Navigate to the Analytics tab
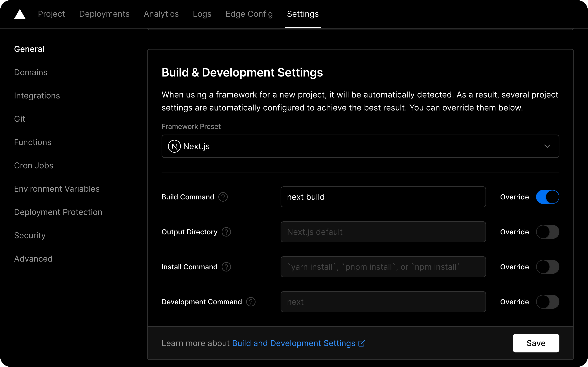 [161, 14]
